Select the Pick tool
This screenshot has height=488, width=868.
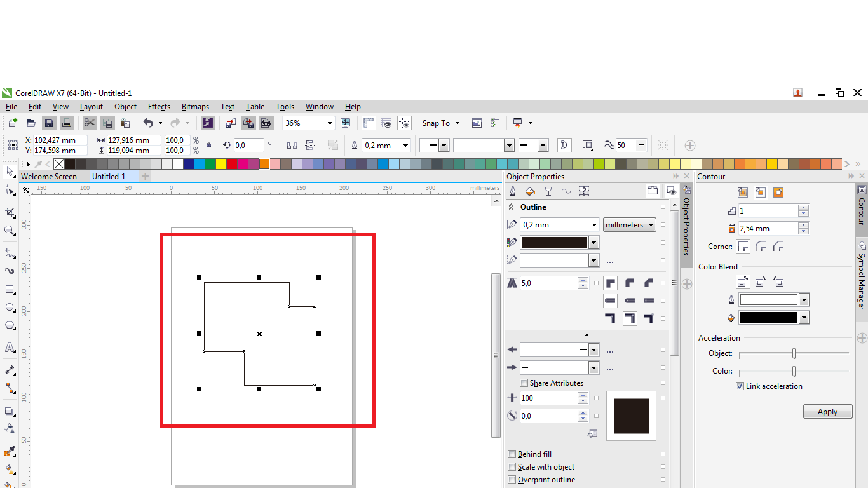click(10, 172)
